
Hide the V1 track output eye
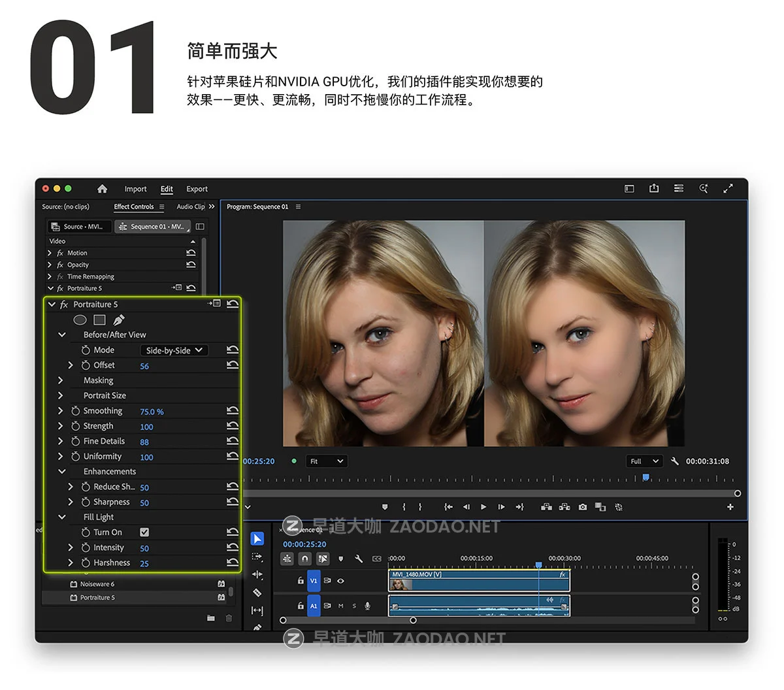pos(340,580)
